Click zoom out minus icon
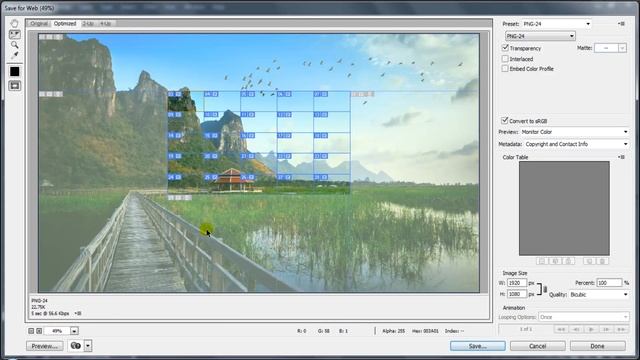This screenshot has height=360, width=640. 31,331
